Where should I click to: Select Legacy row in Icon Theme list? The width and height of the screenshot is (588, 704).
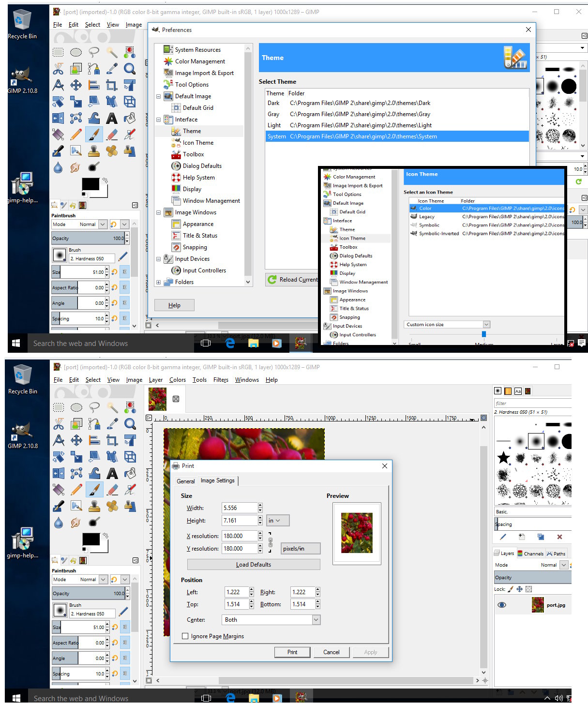point(486,217)
